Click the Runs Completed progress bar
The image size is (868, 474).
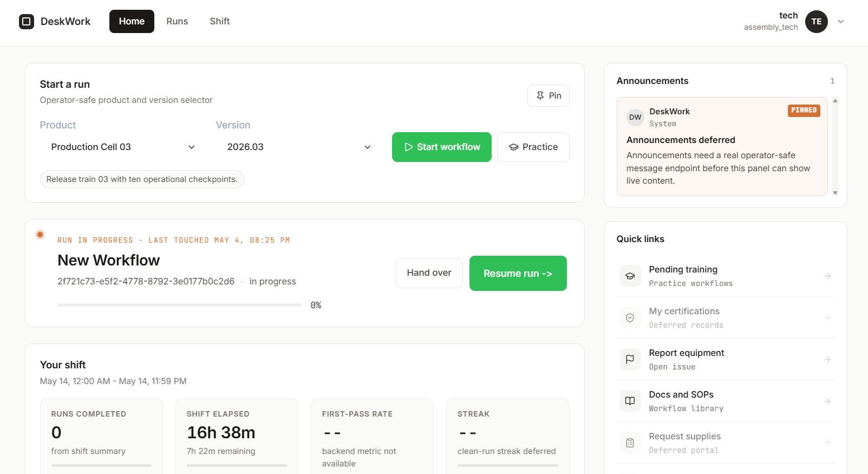click(101, 465)
